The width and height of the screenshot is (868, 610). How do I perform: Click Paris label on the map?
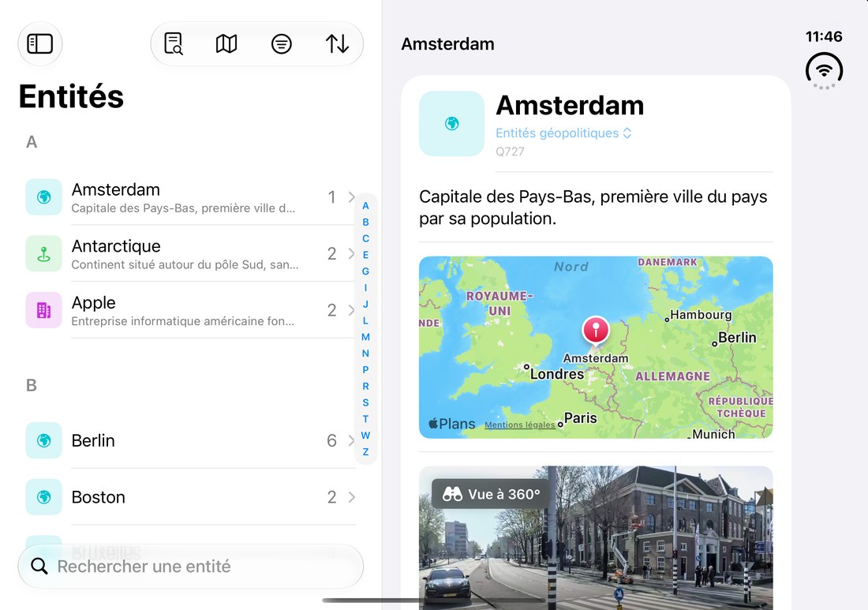point(580,418)
